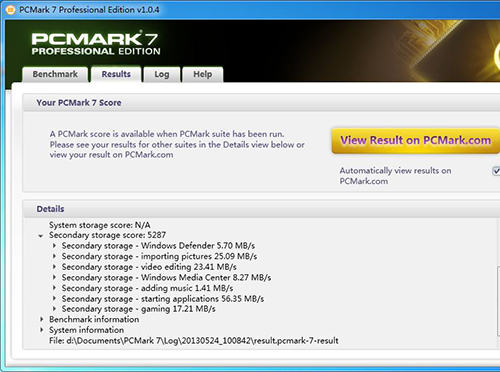This screenshot has width=500, height=372.
Task: Open the Help tab
Action: click(203, 74)
